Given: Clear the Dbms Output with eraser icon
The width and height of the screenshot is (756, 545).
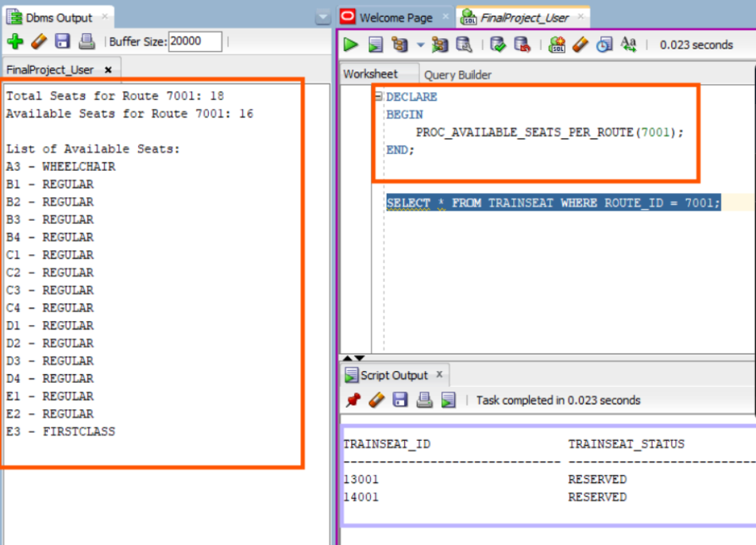Looking at the screenshot, I should pyautogui.click(x=39, y=41).
